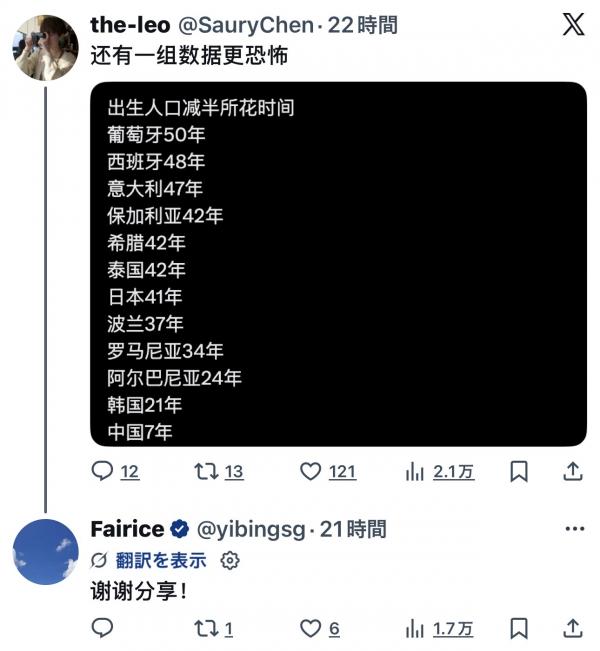View analytics for Fairice's reply
This screenshot has width=600, height=651.
click(x=415, y=628)
